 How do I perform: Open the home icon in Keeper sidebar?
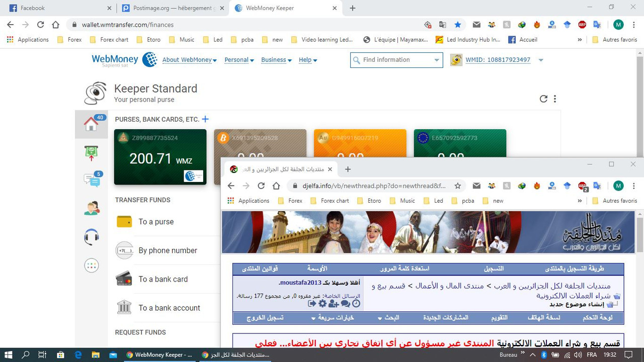(91, 124)
